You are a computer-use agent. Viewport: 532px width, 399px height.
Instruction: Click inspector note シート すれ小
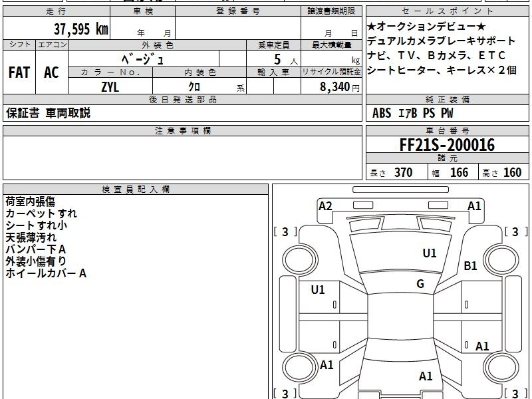pos(37,225)
